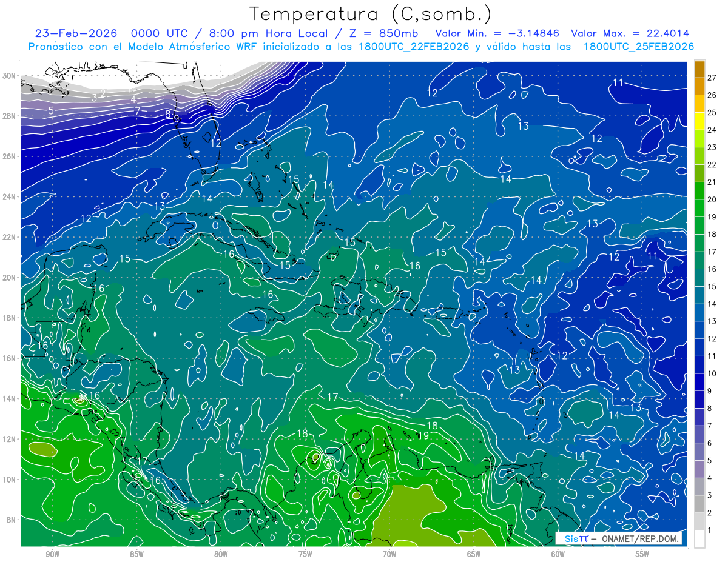The width and height of the screenshot is (728, 562).
Task: Click legend value 27 on color scale
Action: 712,78
